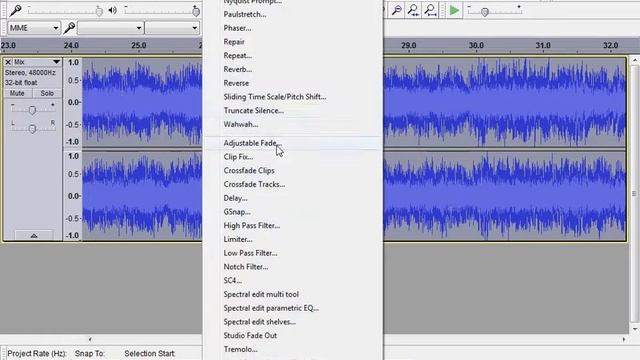
Task: Click the recording volume microphone icon
Action: (x=16, y=10)
